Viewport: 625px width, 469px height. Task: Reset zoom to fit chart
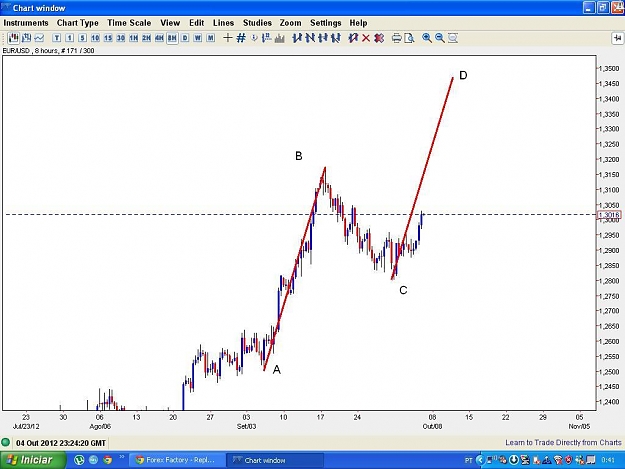(452, 38)
